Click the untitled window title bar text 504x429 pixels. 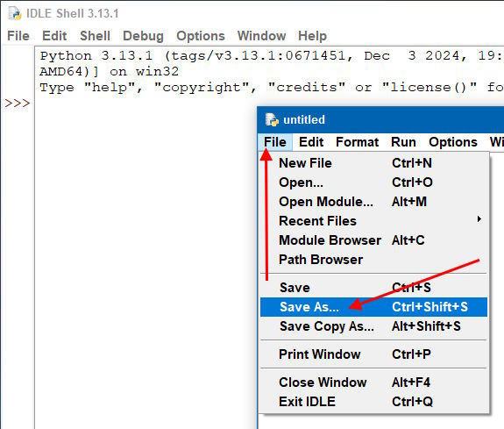tap(304, 119)
